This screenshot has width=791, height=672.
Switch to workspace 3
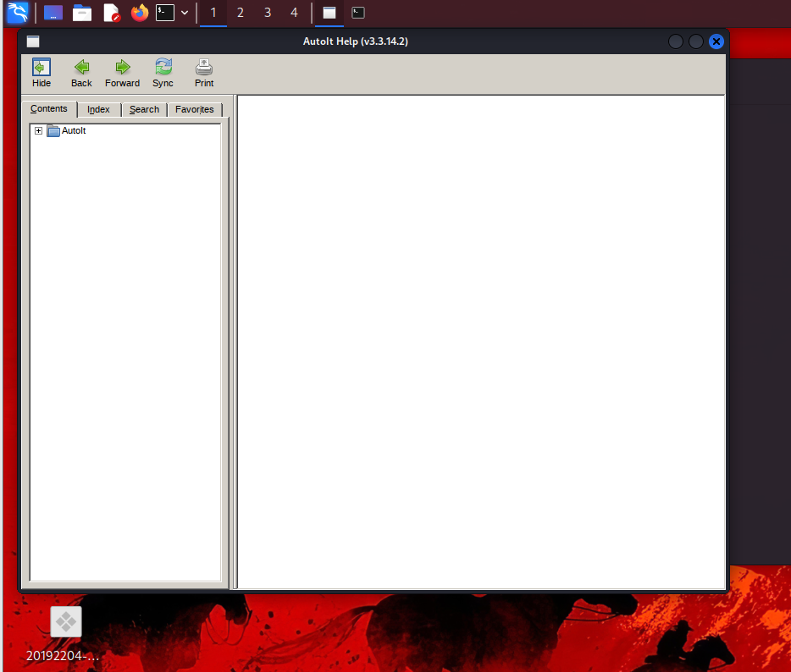pos(268,13)
